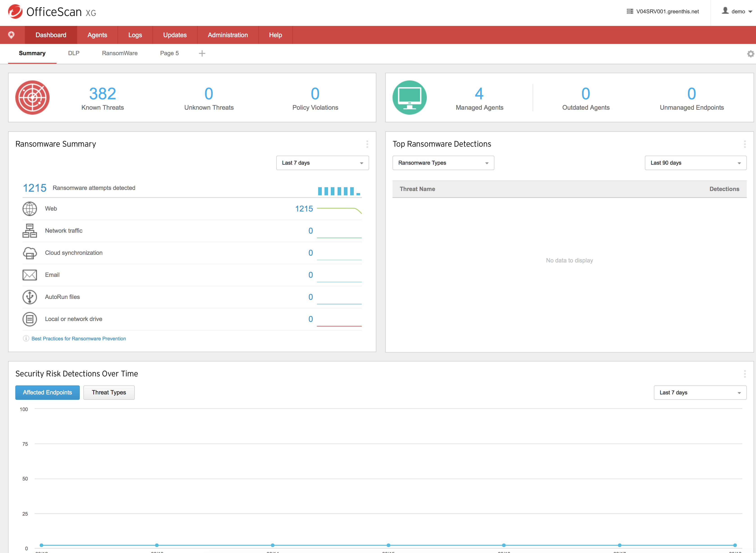Click the green monitor agents icon

tap(409, 97)
